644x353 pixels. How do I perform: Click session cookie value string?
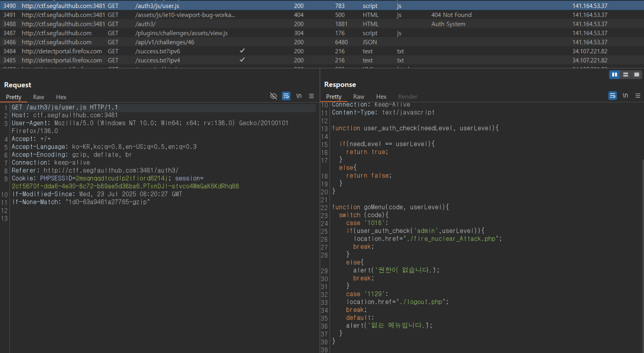pos(125,186)
